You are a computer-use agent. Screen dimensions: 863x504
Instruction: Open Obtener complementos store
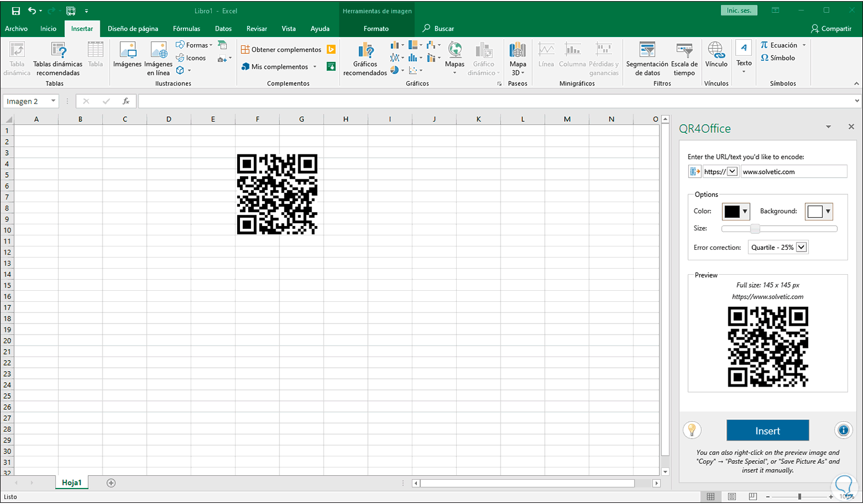coord(281,49)
